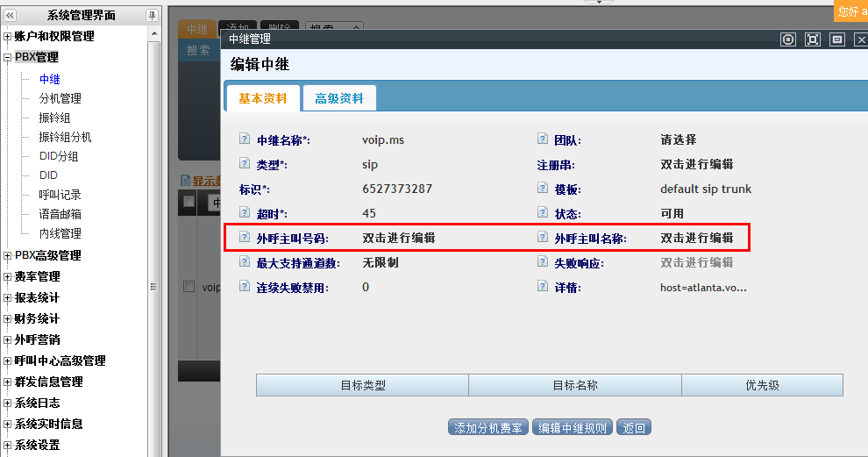868x457 pixels.
Task: Collapse the PBX管理 tree node
Action: click(8, 58)
